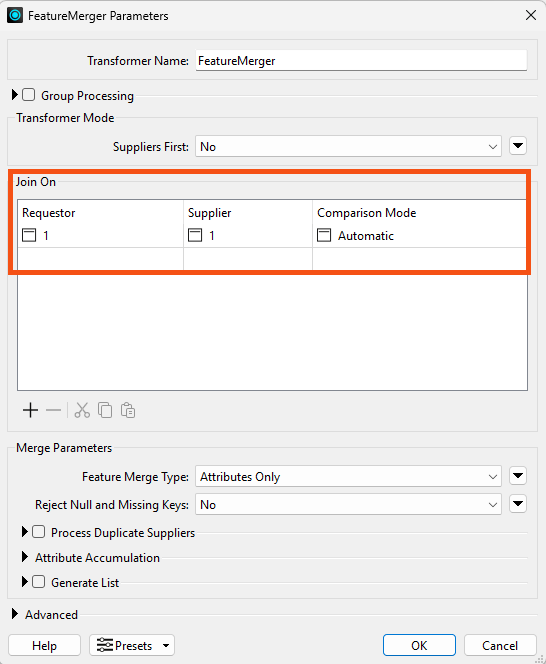Toggle the Generate List checkbox
This screenshot has height=664, width=546.
(39, 581)
